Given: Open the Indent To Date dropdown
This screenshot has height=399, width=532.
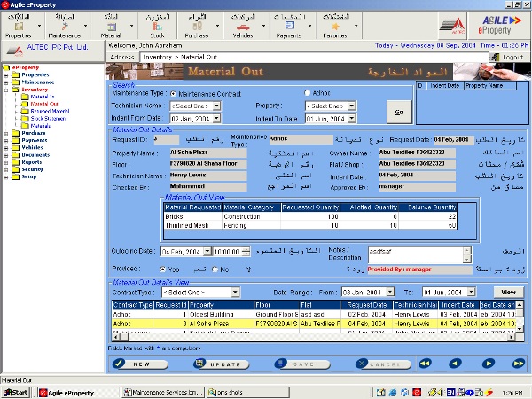Looking at the screenshot, I should tap(352, 119).
